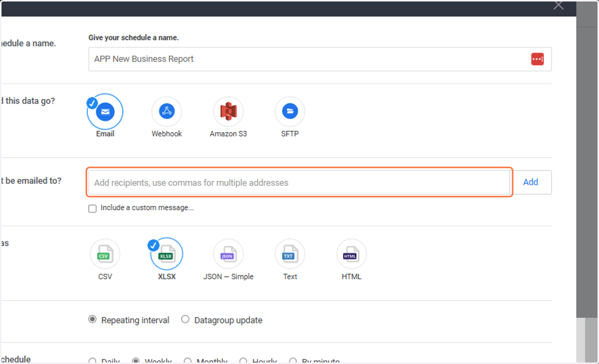Select the Email destination icon
Screen dimensions: 599x364
pyautogui.click(x=105, y=112)
